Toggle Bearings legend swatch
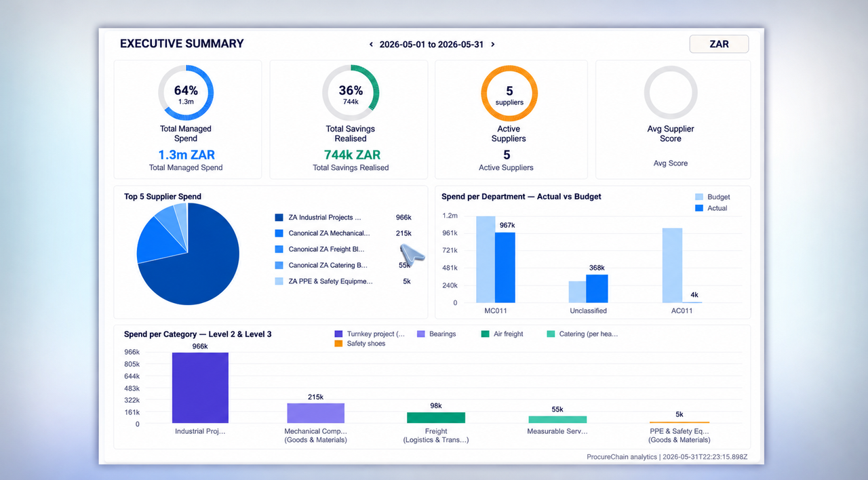The width and height of the screenshot is (868, 480). (420, 334)
